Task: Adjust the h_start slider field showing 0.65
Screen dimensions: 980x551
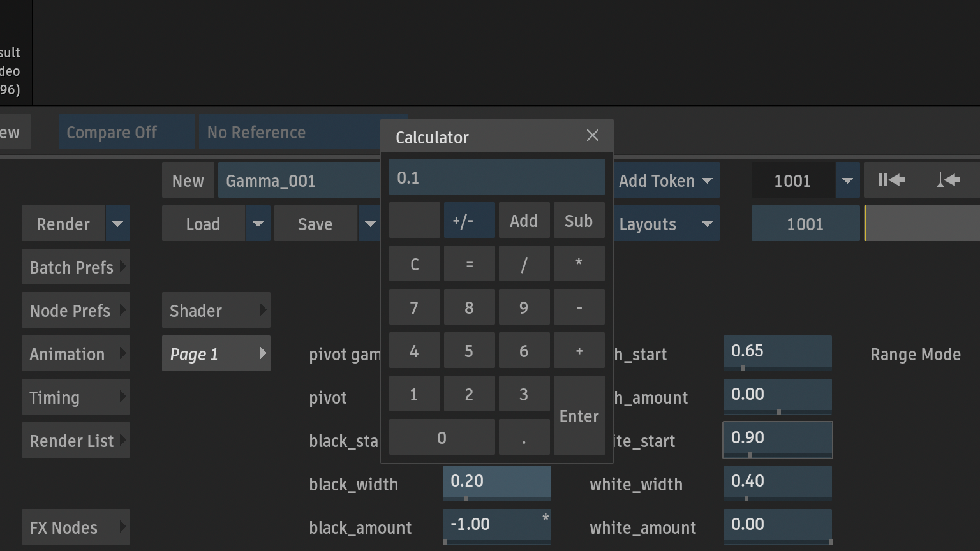Action: (778, 353)
